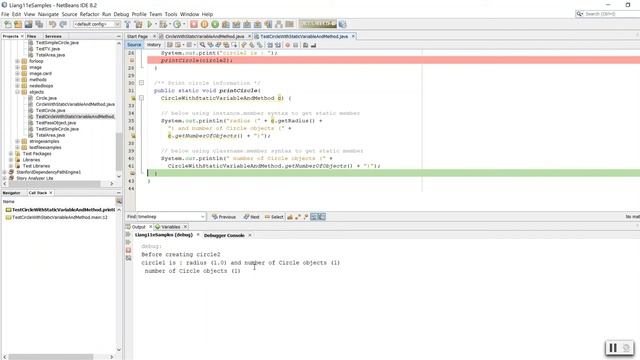Switch editor to History view
The width and height of the screenshot is (640, 360).
coord(154,45)
